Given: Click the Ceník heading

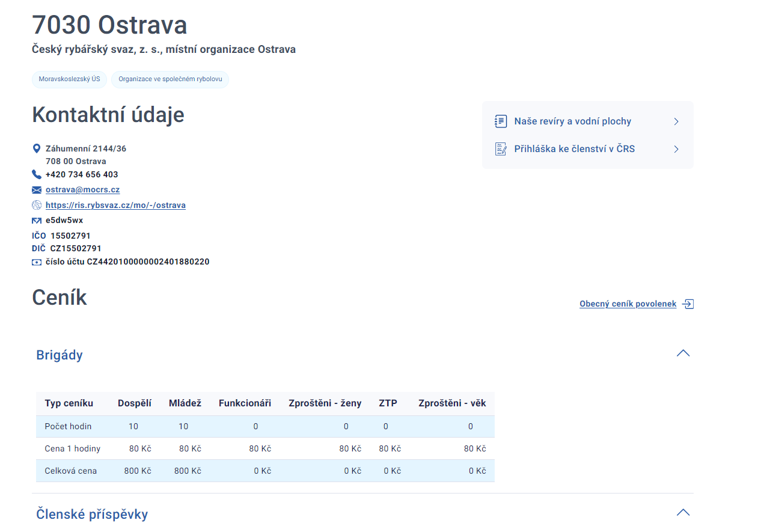Looking at the screenshot, I should (60, 298).
